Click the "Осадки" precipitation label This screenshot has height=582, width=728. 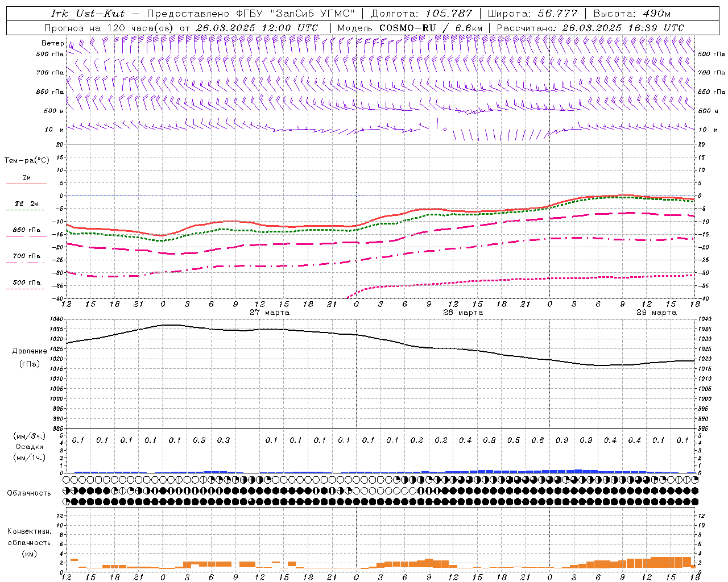click(30, 447)
